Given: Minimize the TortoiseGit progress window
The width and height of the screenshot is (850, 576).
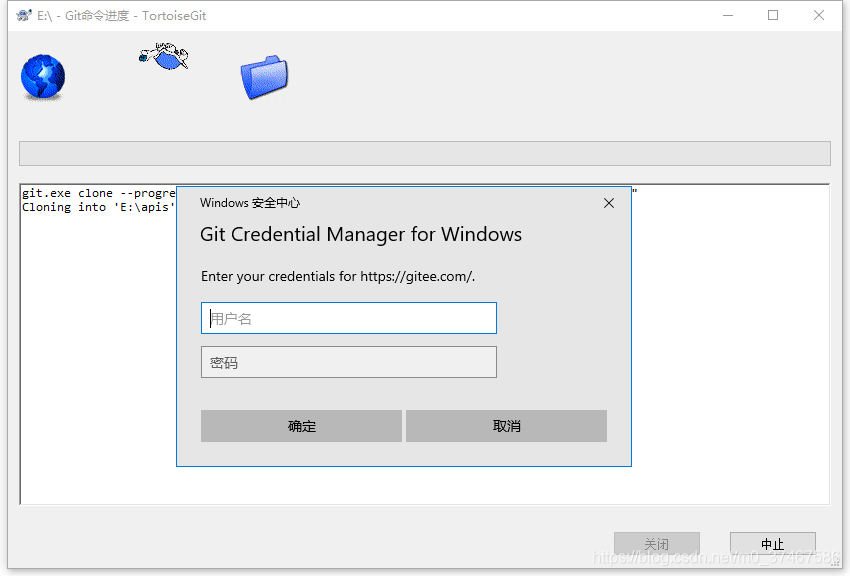Looking at the screenshot, I should click(728, 15).
